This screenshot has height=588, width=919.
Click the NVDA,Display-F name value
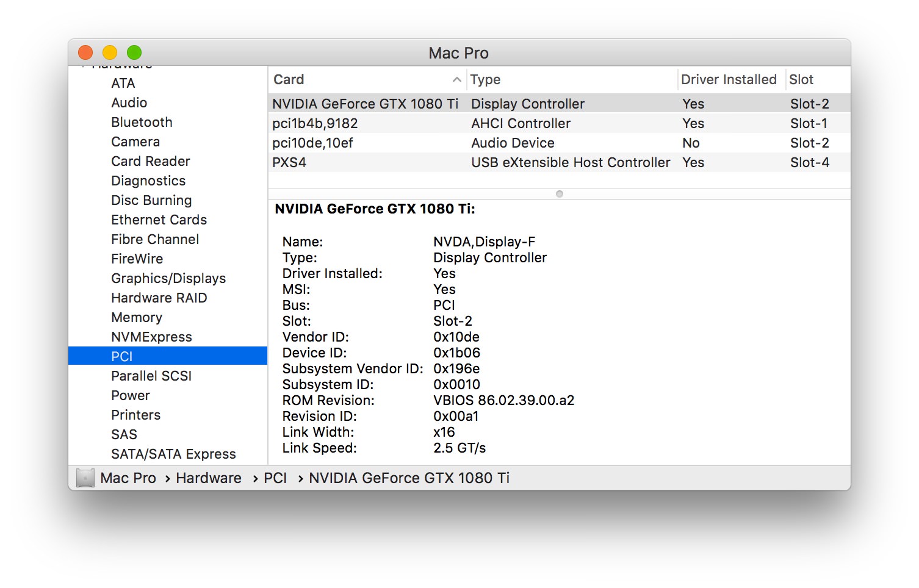[x=484, y=242]
